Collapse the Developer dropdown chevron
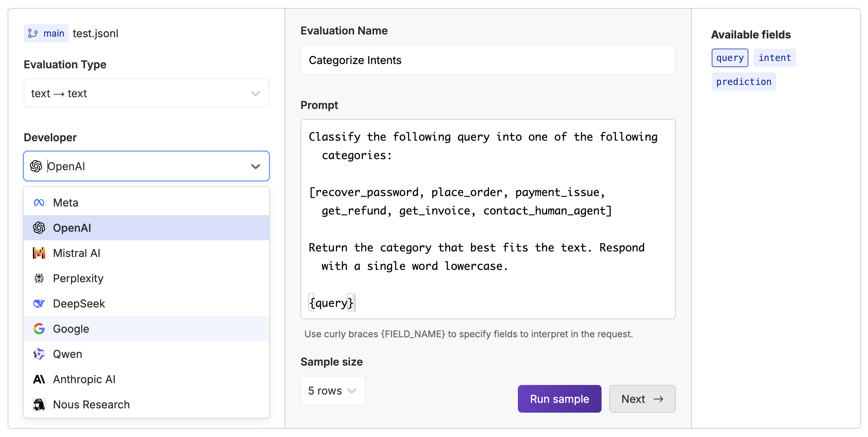The width and height of the screenshot is (868, 437). pos(255,166)
